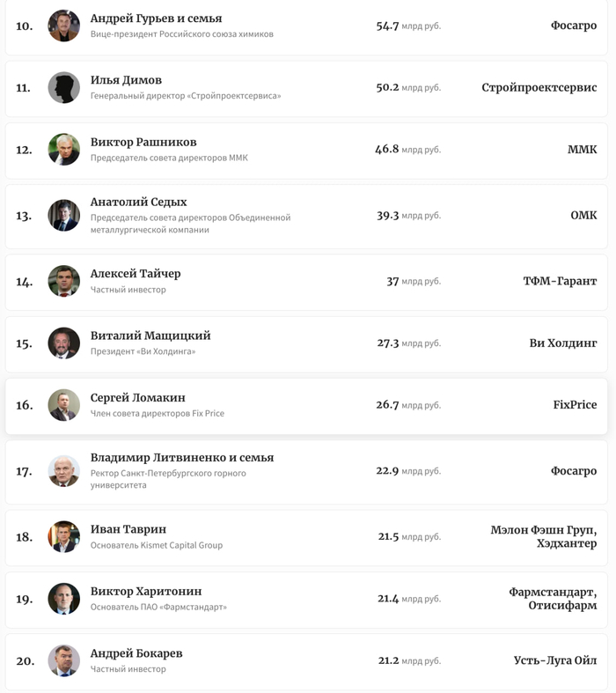Click the Усть-Луга Ойл company name

555,660
